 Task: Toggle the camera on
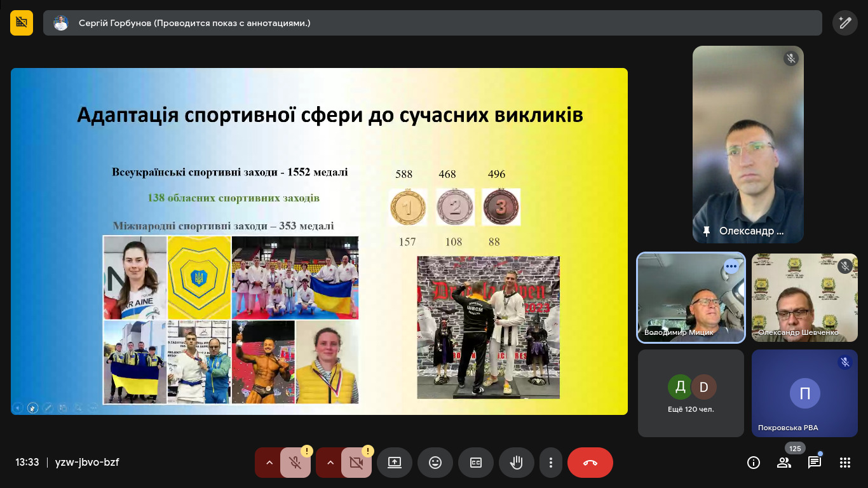[x=356, y=463]
